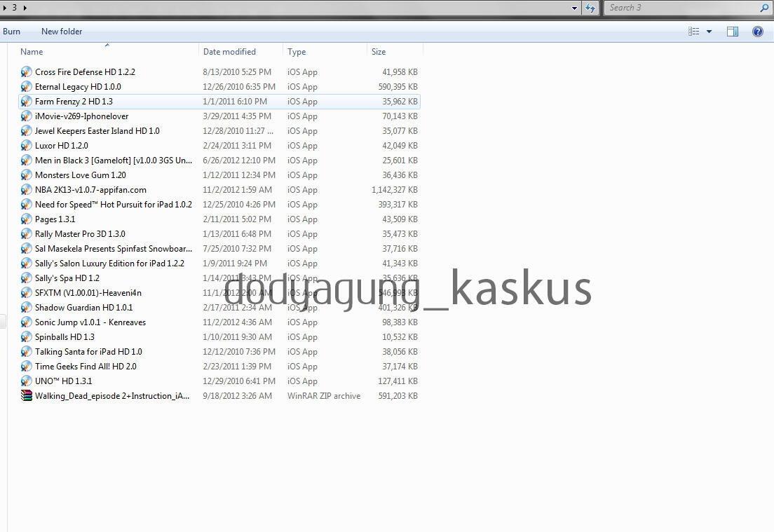The height and width of the screenshot is (532, 774).
Task: Toggle the preview pane button
Action: point(733,32)
